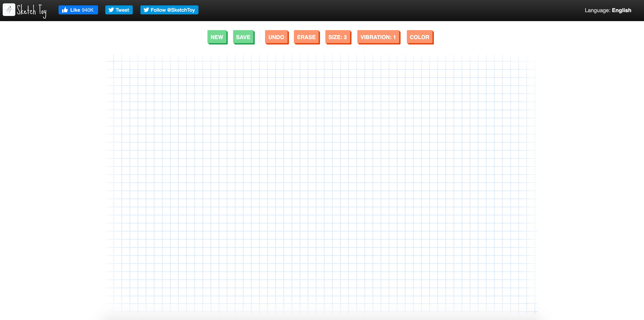Adjust the VIBRATION: 1 setting

[x=378, y=37]
